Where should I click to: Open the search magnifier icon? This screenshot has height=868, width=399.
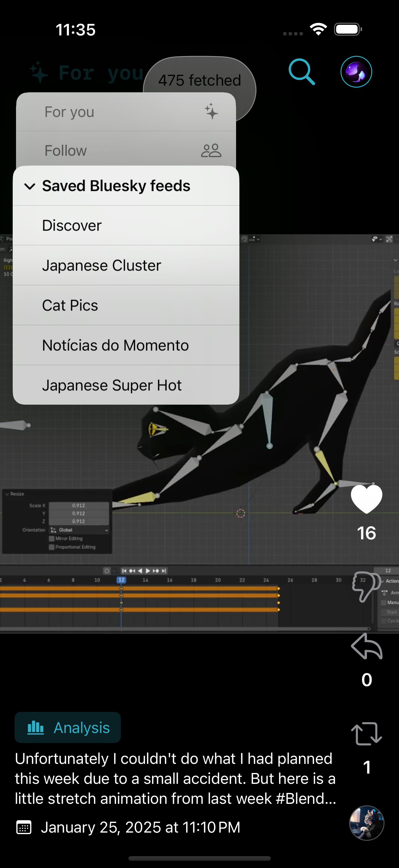(x=301, y=71)
